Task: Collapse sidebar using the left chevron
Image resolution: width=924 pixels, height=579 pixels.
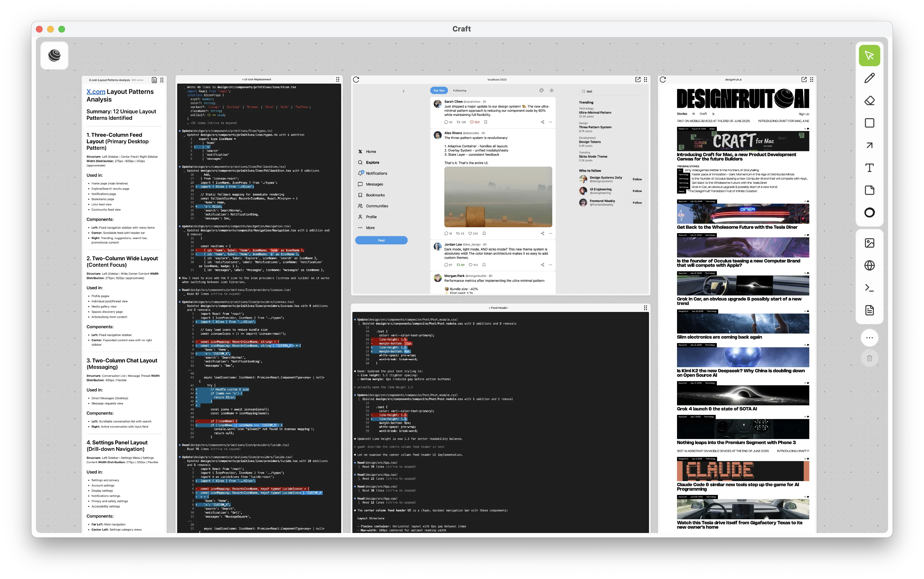Action: coord(403,91)
